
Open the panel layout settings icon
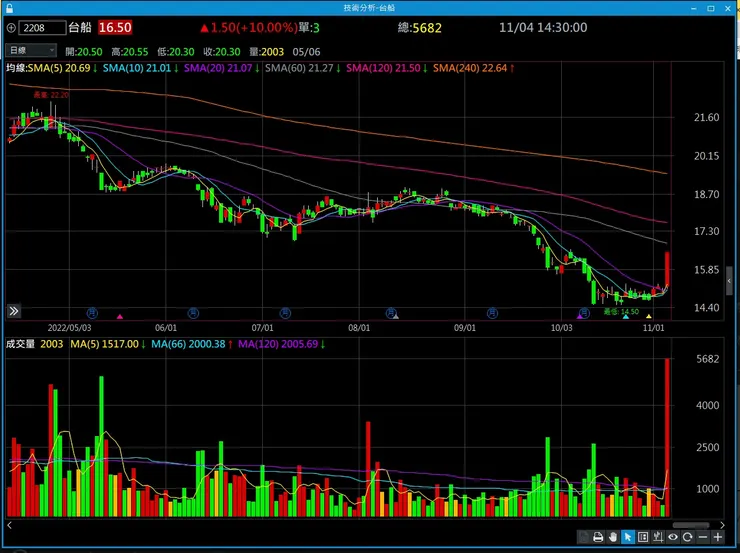pos(643,537)
